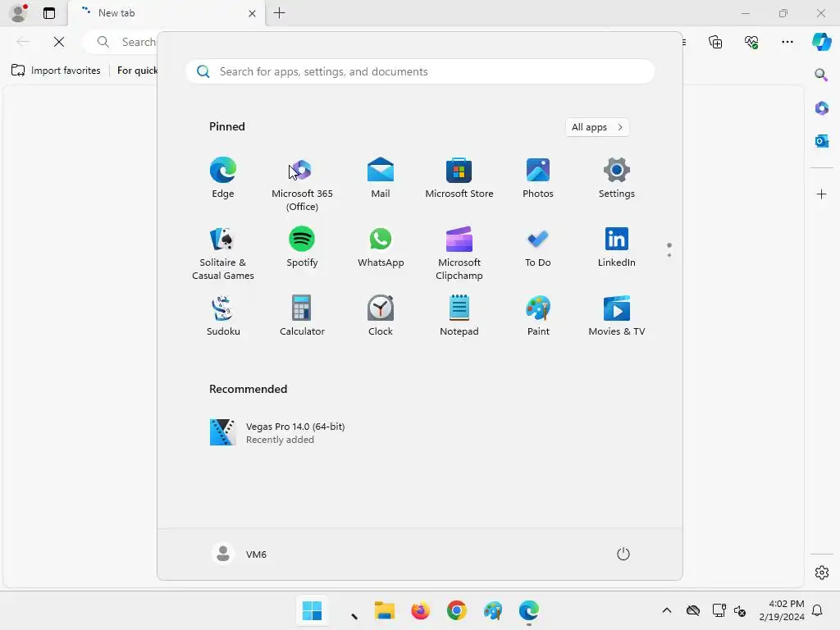Screen dimensions: 840x630
Task: Open File Explorer from taskbar
Action: coord(384,610)
